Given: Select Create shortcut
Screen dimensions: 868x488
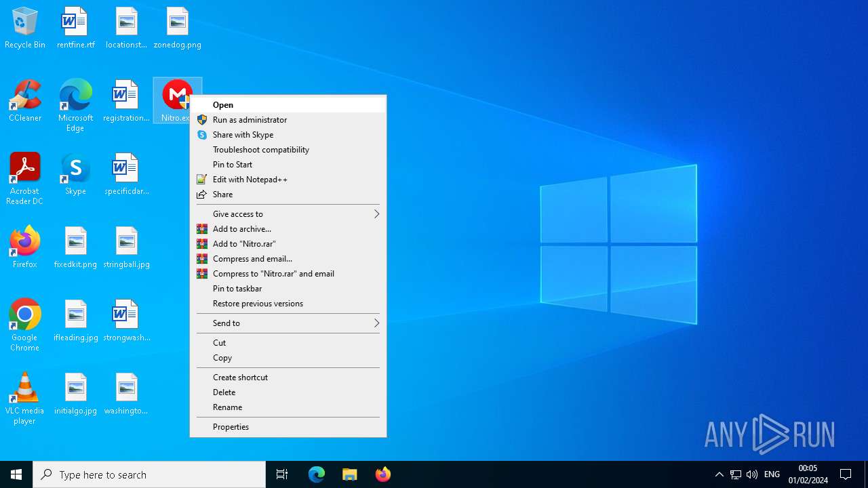Looking at the screenshot, I should point(288,378).
